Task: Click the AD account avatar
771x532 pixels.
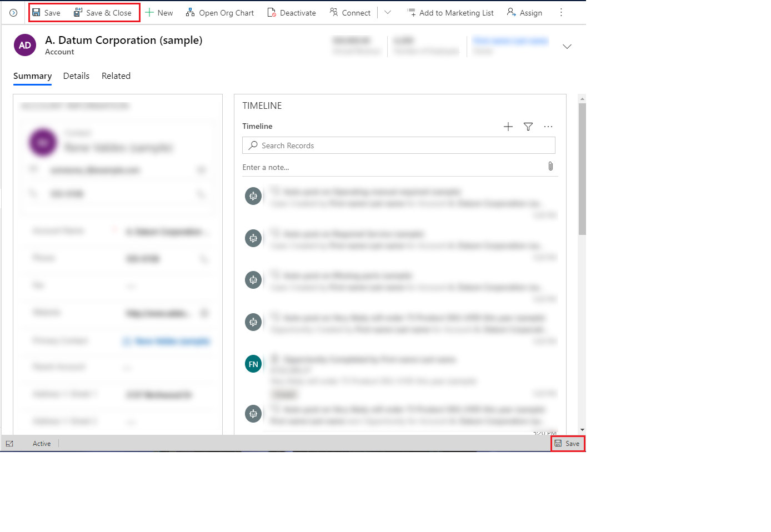Action: click(25, 46)
